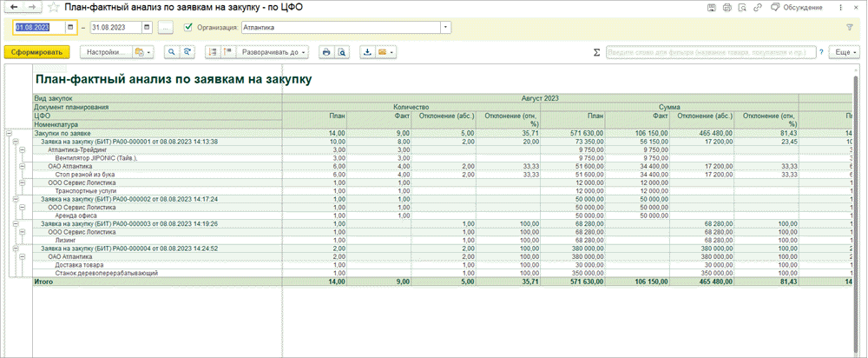868x358 pixels.
Task: Open preview icon in title bar
Action: point(742,7)
